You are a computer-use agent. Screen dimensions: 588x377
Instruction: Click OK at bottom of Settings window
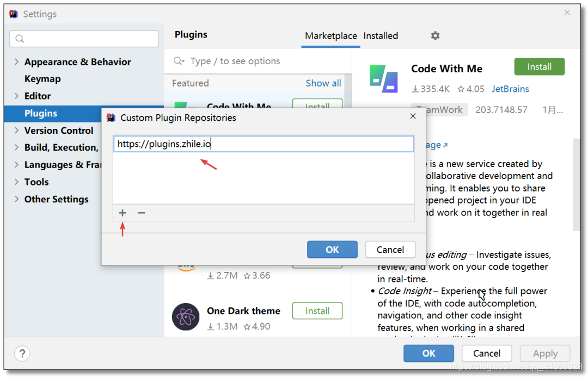pos(428,354)
